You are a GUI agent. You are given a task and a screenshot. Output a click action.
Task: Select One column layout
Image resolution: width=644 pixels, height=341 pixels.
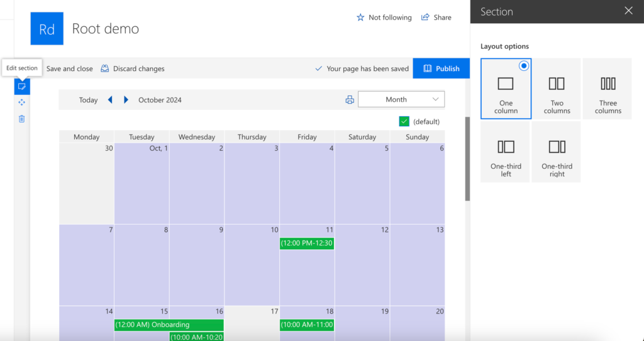[x=506, y=89]
